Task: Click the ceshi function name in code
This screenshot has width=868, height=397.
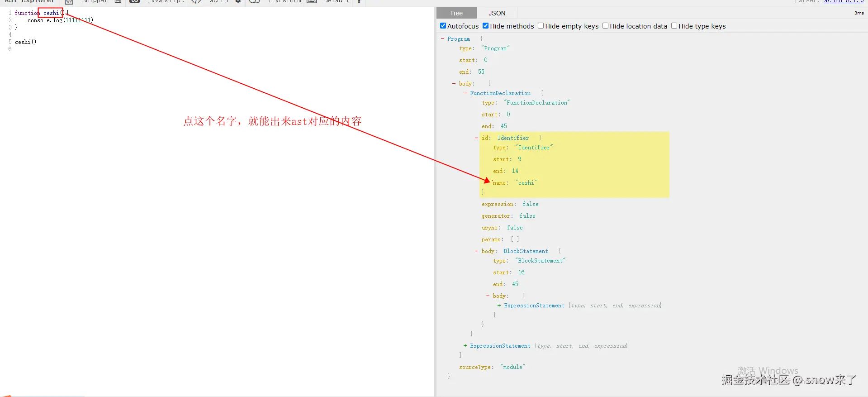Action: click(51, 13)
